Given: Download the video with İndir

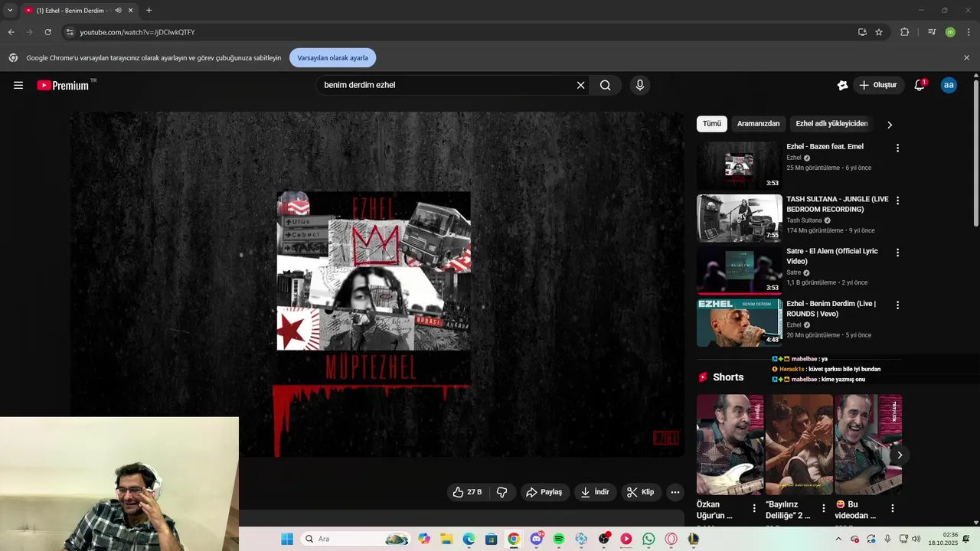Looking at the screenshot, I should [x=595, y=492].
